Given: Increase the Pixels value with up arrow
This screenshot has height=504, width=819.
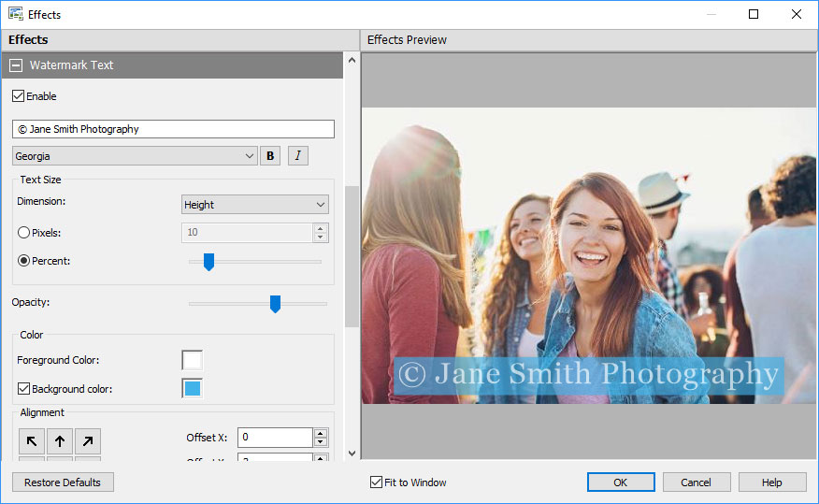Looking at the screenshot, I should coord(320,228).
